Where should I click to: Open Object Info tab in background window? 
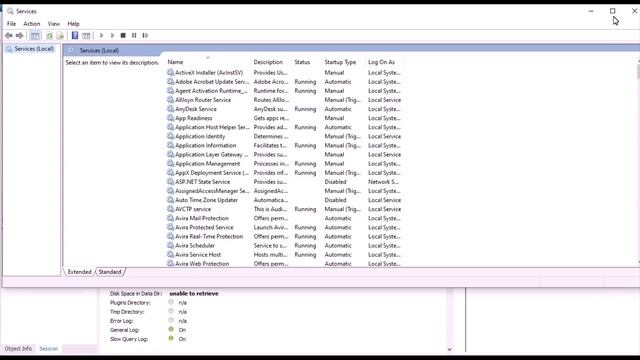(18, 349)
